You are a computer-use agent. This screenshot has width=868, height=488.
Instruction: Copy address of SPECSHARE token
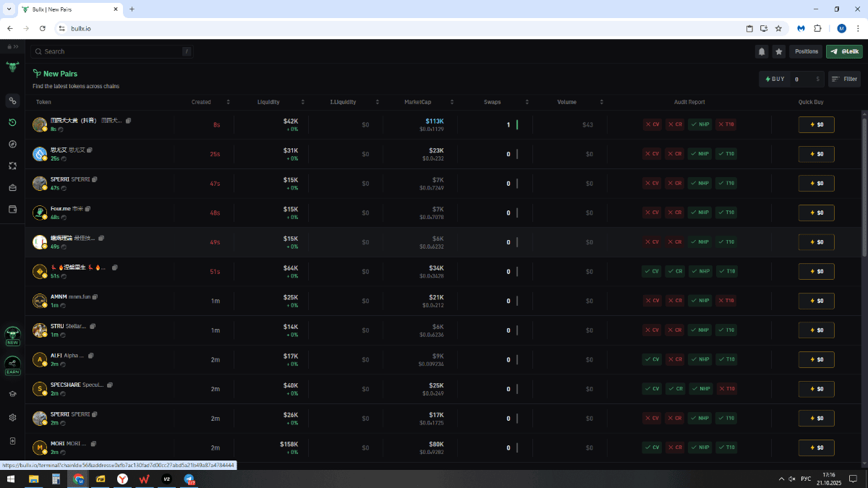pos(110,385)
